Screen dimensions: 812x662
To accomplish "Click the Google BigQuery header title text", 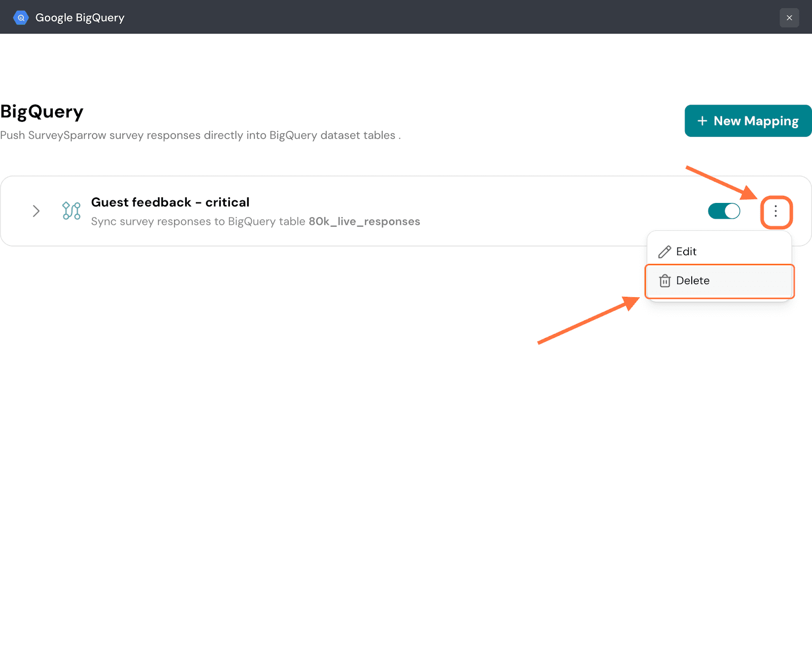I will [80, 18].
